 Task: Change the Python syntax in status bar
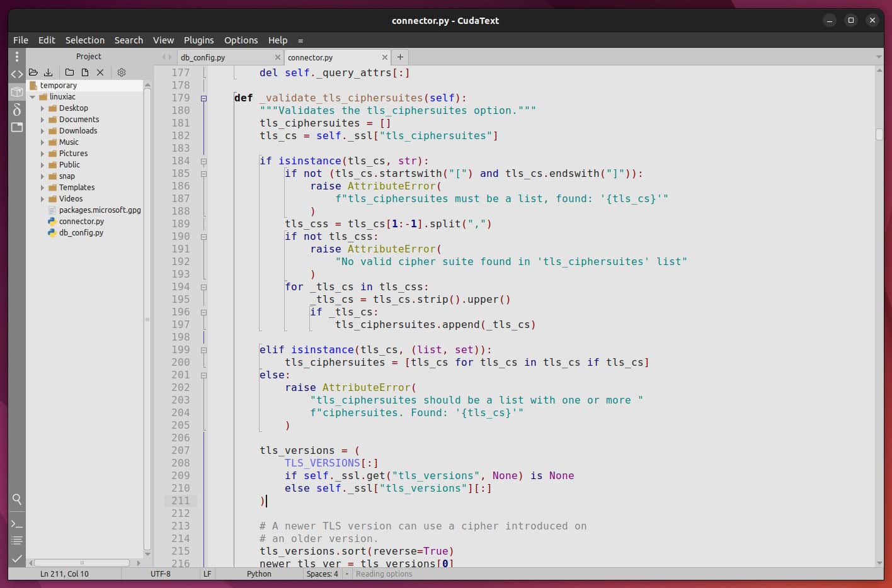(258, 574)
